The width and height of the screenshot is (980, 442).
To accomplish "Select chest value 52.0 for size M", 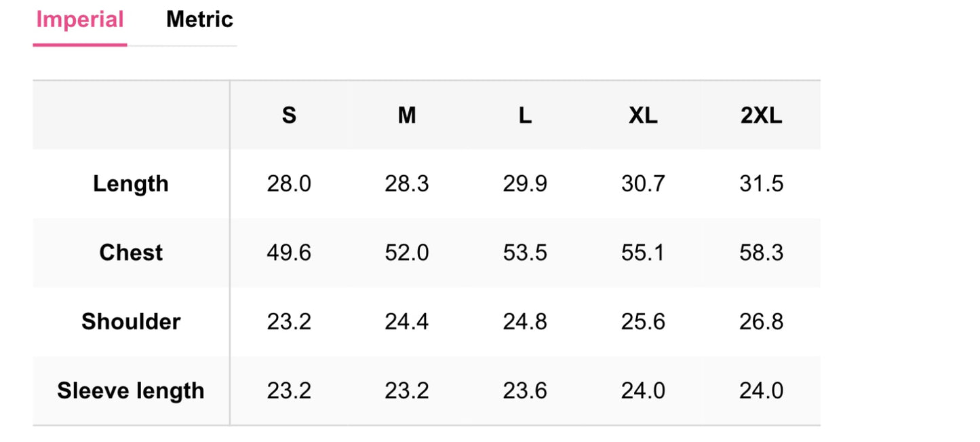I will [x=407, y=253].
